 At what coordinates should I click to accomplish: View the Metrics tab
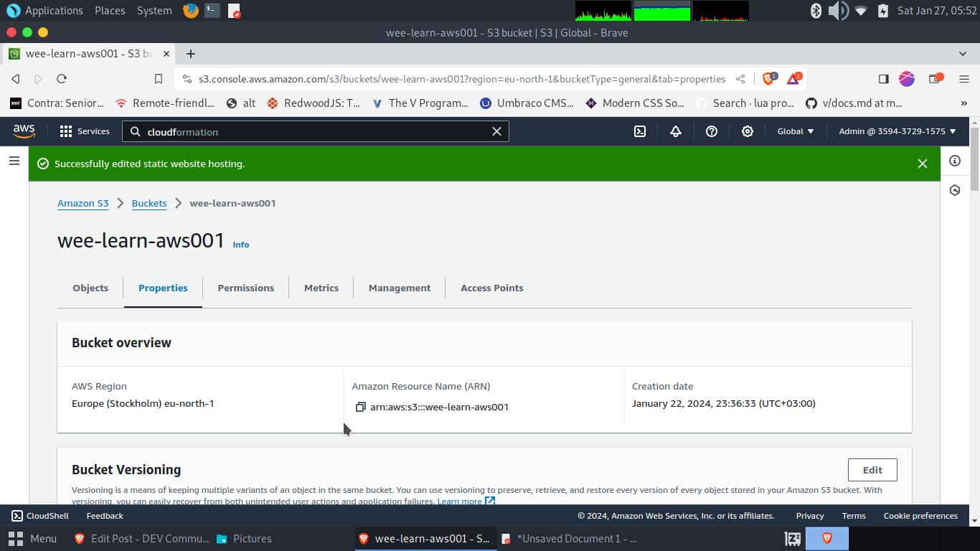coord(321,288)
